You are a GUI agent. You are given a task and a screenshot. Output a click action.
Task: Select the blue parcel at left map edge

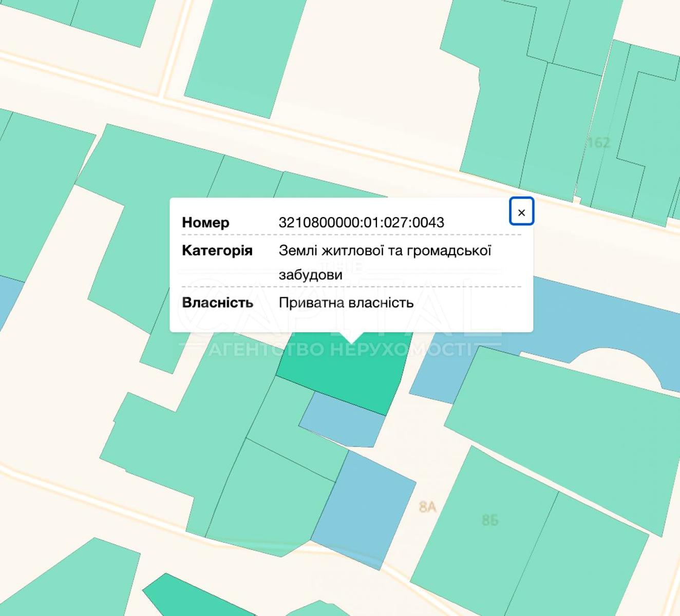click(8, 298)
